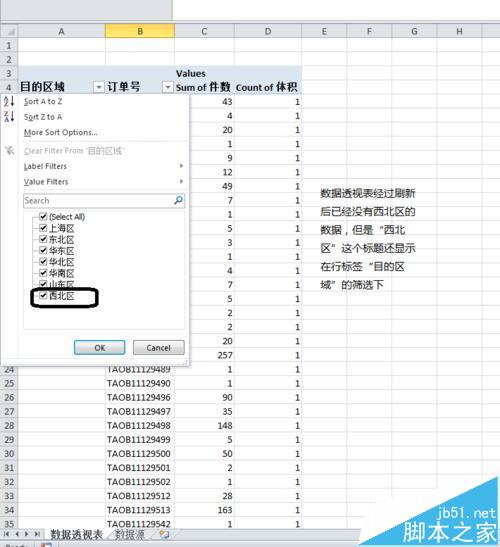Click the value 257 in column C

(x=225, y=355)
